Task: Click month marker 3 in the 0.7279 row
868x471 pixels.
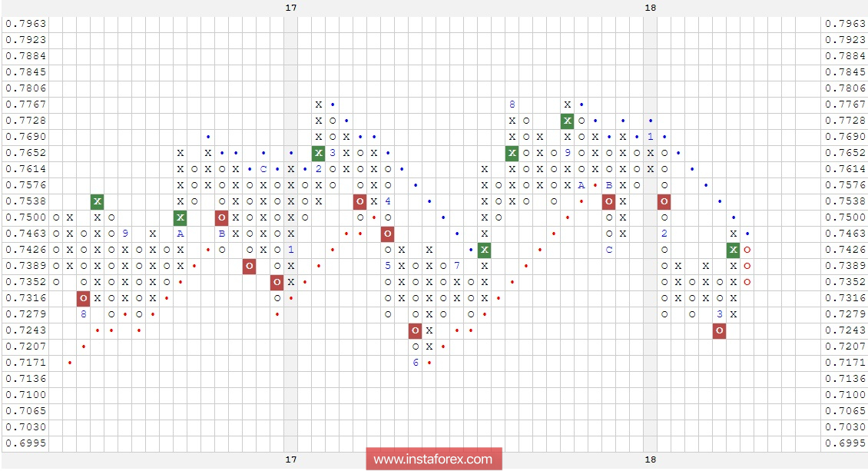Action: click(720, 313)
